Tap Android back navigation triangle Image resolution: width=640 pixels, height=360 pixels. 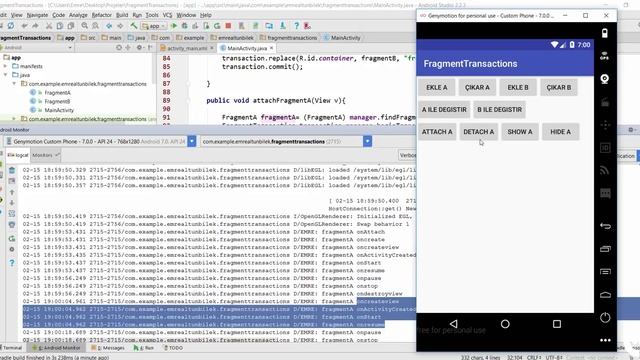(x=453, y=324)
